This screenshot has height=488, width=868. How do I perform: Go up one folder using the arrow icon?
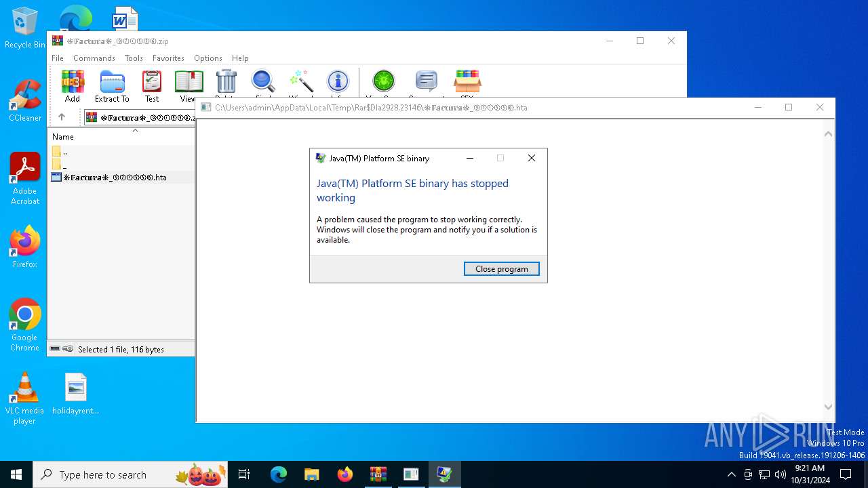(x=62, y=117)
